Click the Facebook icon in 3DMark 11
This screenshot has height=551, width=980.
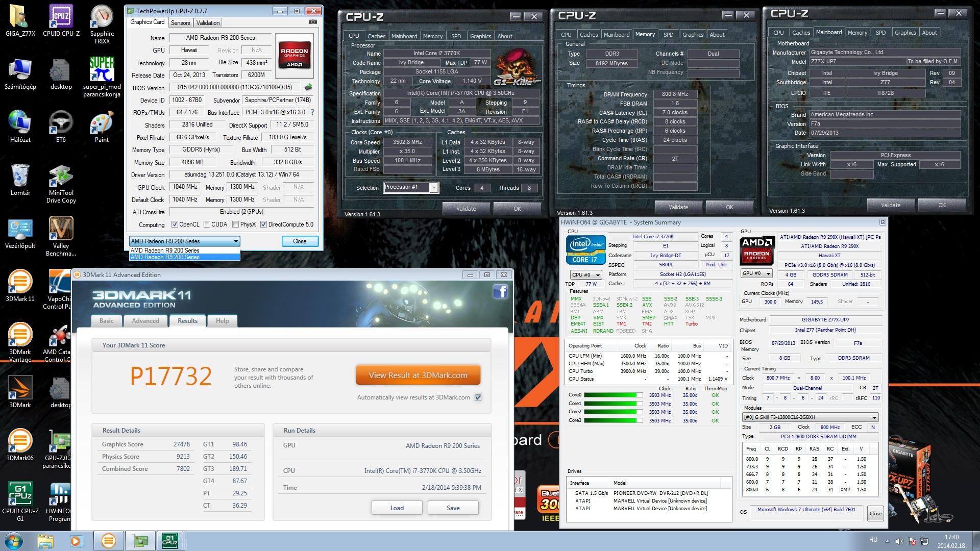point(500,291)
